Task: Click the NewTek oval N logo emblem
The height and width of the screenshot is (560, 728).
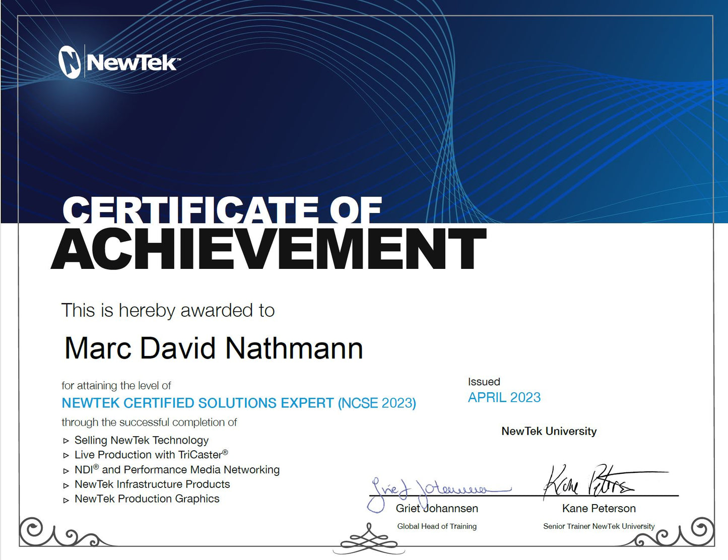Action: pos(70,62)
